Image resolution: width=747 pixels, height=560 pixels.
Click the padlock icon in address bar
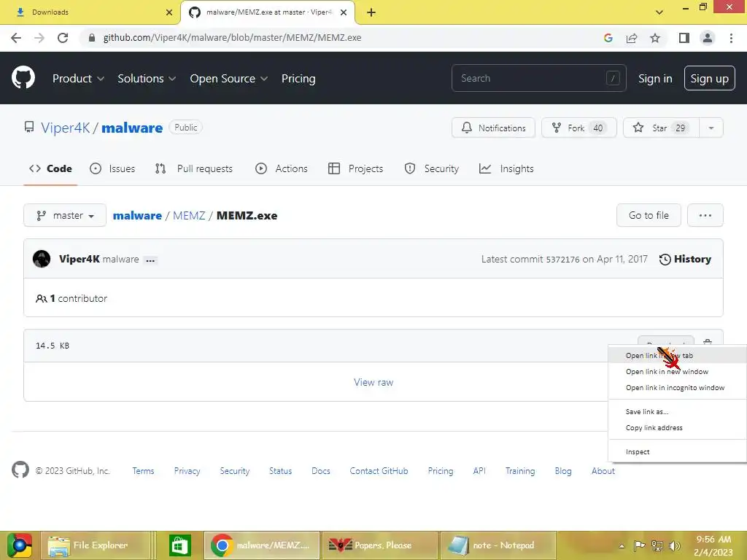92,38
